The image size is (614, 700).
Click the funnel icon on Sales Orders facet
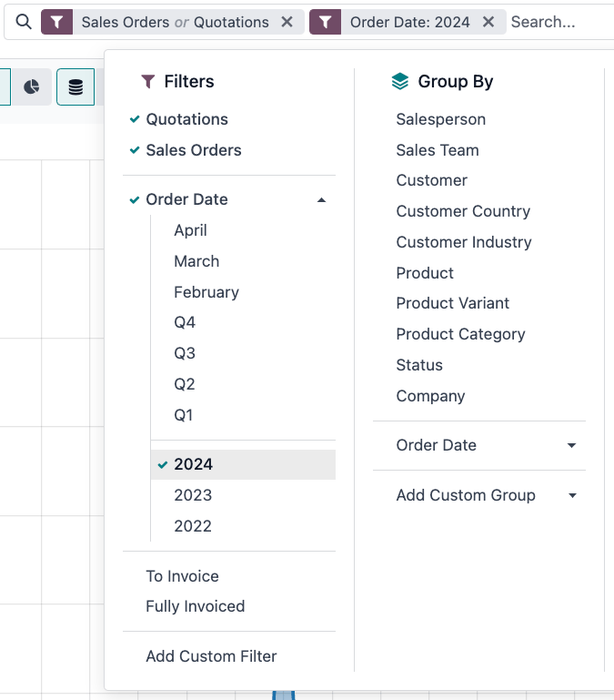(56, 22)
